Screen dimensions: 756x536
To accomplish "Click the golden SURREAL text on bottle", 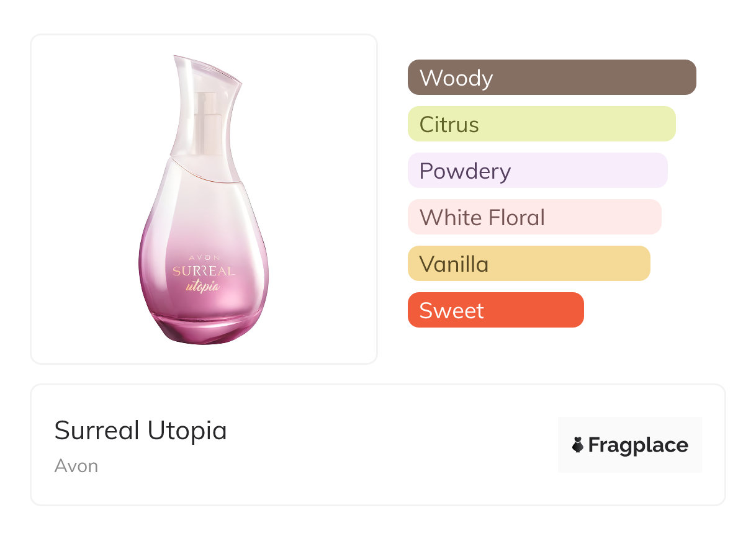I will pyautogui.click(x=204, y=271).
